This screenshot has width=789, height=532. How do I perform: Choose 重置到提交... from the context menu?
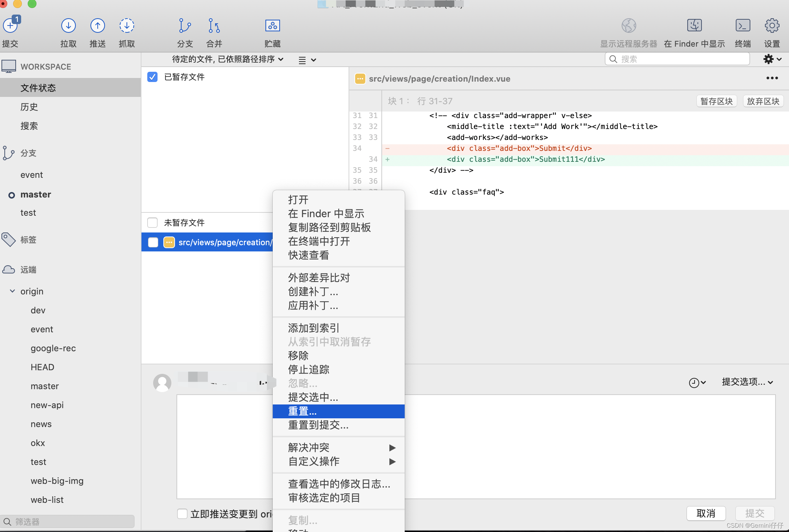339,425
